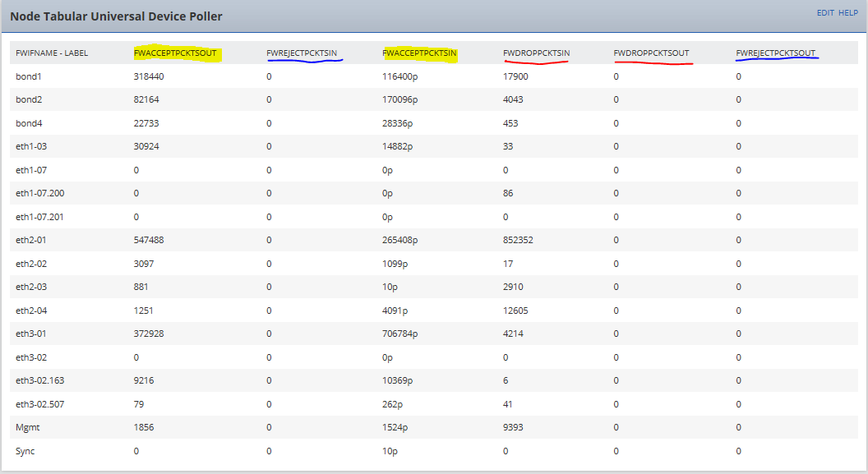Click the value 453 for bond4
868x474 pixels.
510,123
